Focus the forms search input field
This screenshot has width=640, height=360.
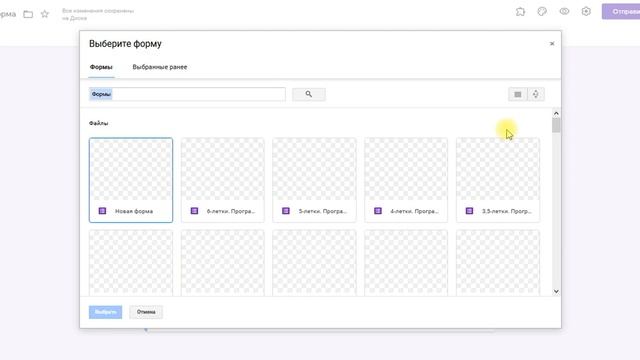coord(187,94)
